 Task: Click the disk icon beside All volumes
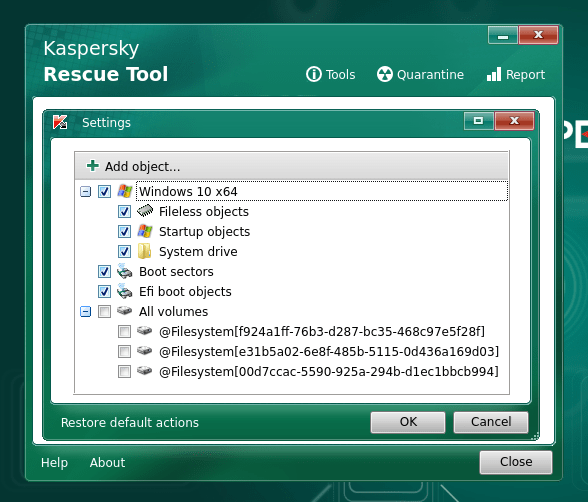coord(124,310)
